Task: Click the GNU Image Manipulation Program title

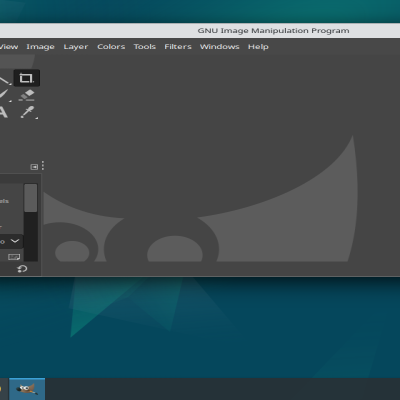Action: click(x=273, y=31)
